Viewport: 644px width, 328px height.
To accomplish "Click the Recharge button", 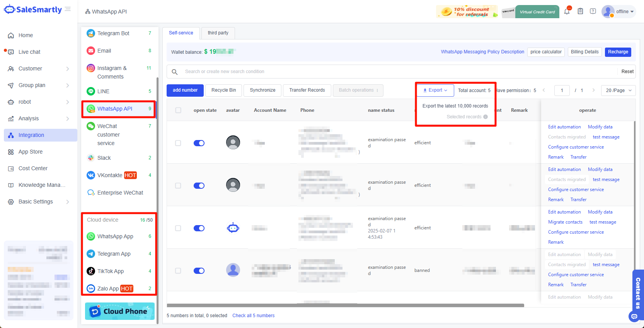I will pyautogui.click(x=618, y=52).
